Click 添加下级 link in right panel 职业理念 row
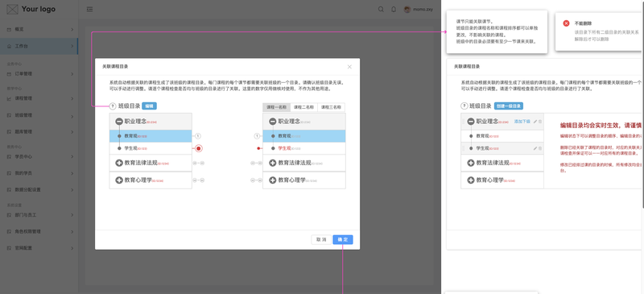 coord(522,122)
